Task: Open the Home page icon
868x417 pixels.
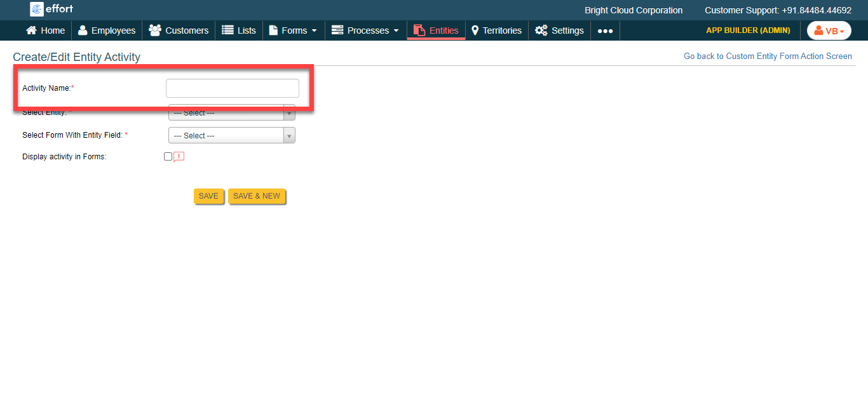Action: point(31,30)
